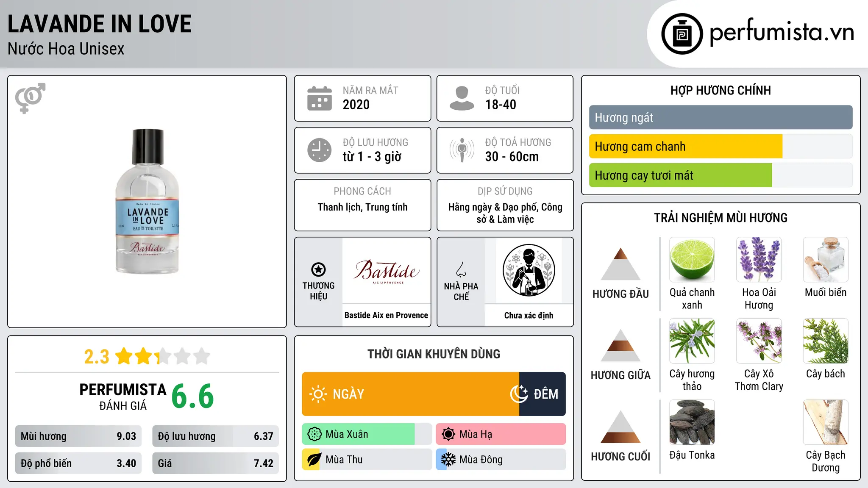Click the nose icon above NHÀ PHA CHẾ
This screenshot has height=488, width=868.
pyautogui.click(x=461, y=269)
